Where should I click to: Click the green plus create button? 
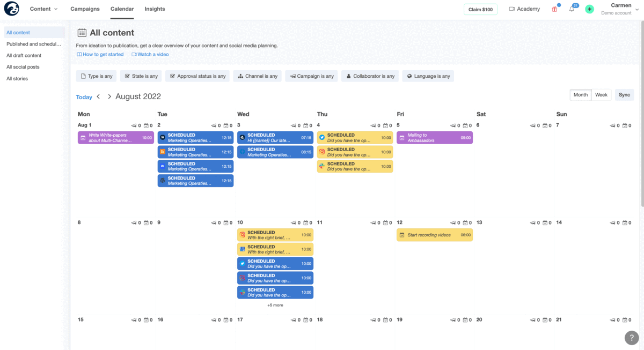(x=589, y=9)
